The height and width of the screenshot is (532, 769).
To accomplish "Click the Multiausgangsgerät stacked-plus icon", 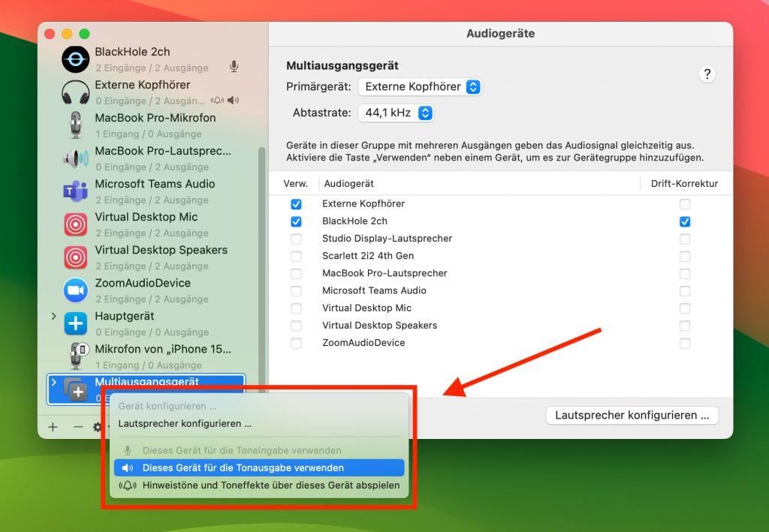I will [76, 389].
